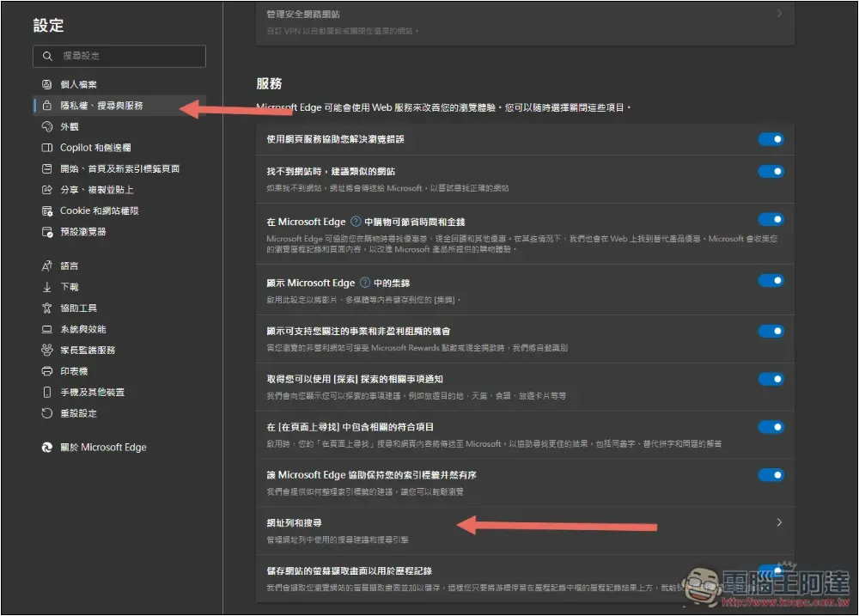This screenshot has width=859, height=616.
Task: Click the 個人檔案 profile icon in sidebar
Action: point(47,84)
